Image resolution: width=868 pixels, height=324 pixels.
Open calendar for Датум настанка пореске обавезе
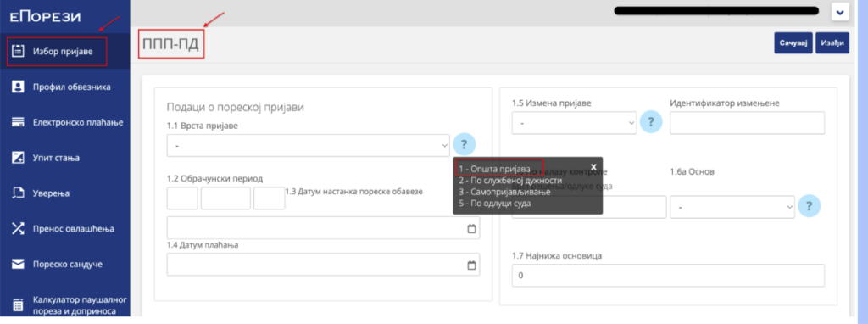point(471,228)
